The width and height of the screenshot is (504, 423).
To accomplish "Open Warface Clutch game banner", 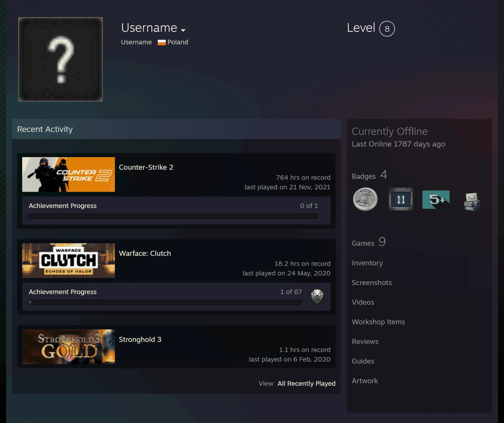I will (69, 260).
